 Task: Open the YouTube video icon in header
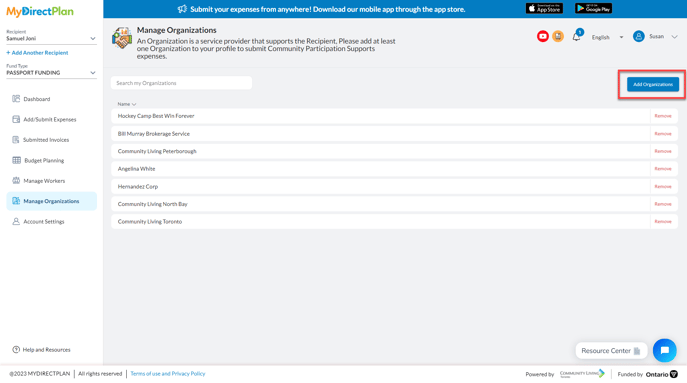tap(542, 36)
